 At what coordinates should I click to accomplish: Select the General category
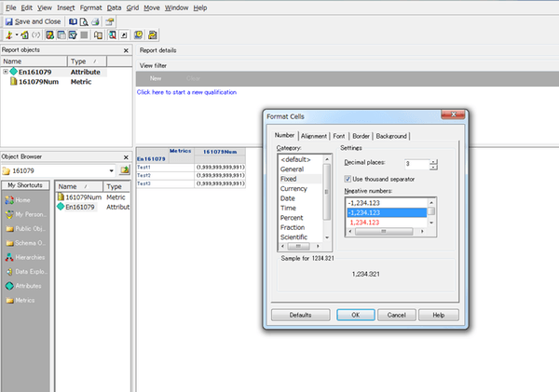coord(292,169)
